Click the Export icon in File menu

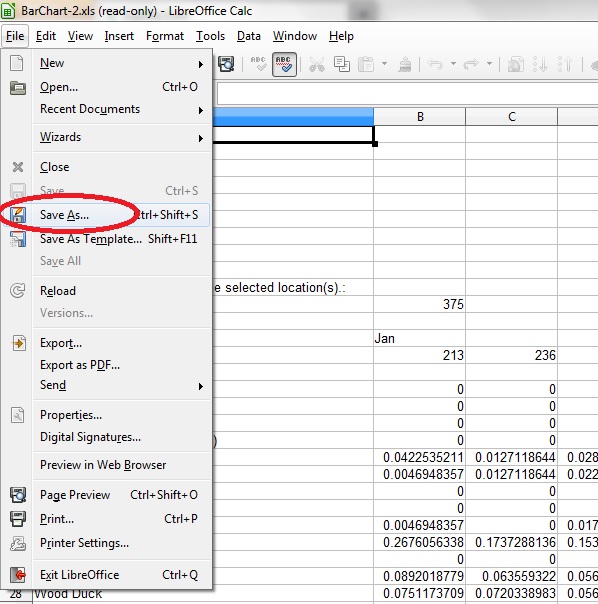(x=18, y=343)
